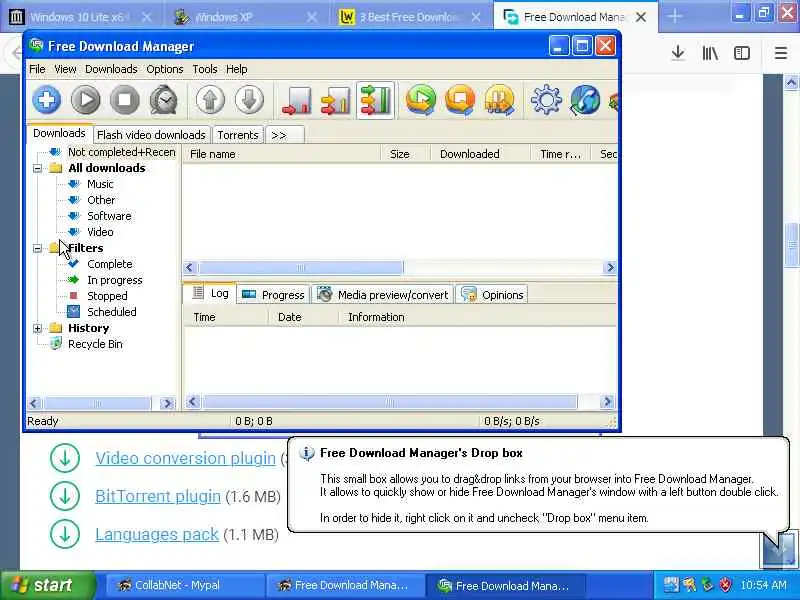
Task: Click the download list horizontal scrollbar thumb
Action: 301,267
